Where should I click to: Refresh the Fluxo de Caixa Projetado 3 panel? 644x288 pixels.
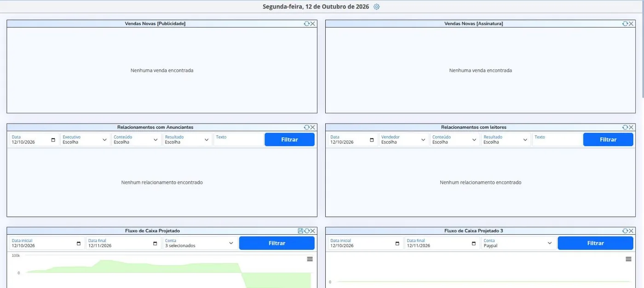[x=625, y=231]
